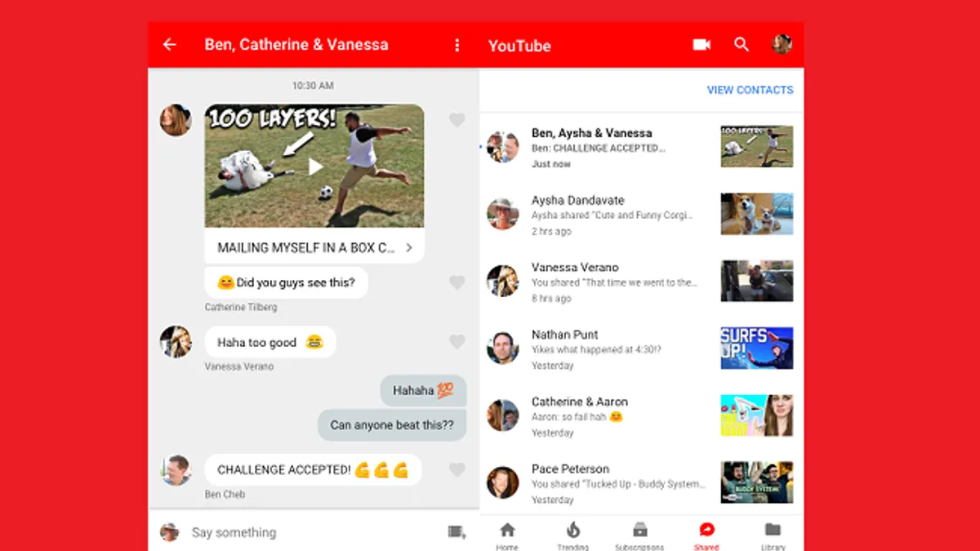
Task: Open the Aysha Dandavate conversation
Action: 642,214
